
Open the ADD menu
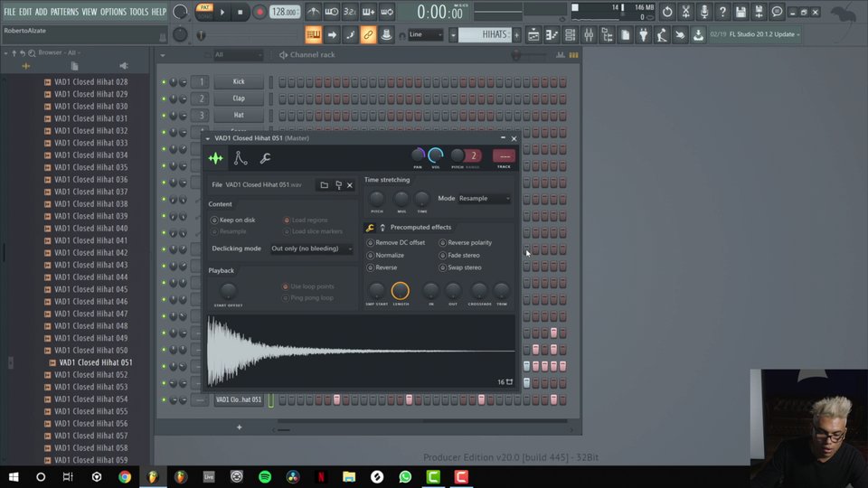coord(42,12)
